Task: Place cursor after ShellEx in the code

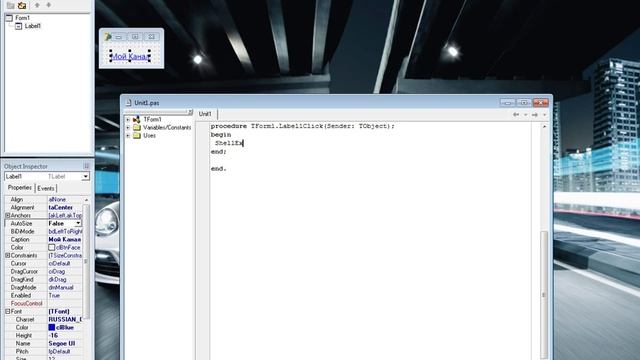Action: point(243,143)
